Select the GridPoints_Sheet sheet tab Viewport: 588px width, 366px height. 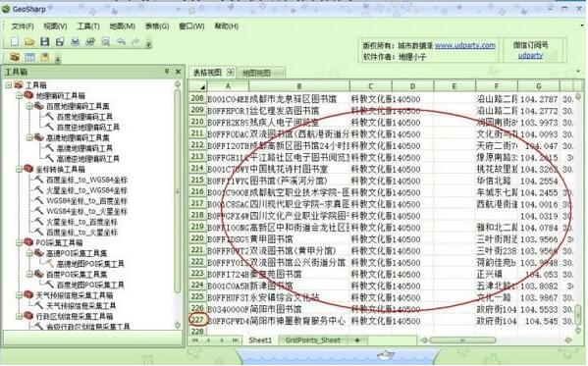[313, 340]
